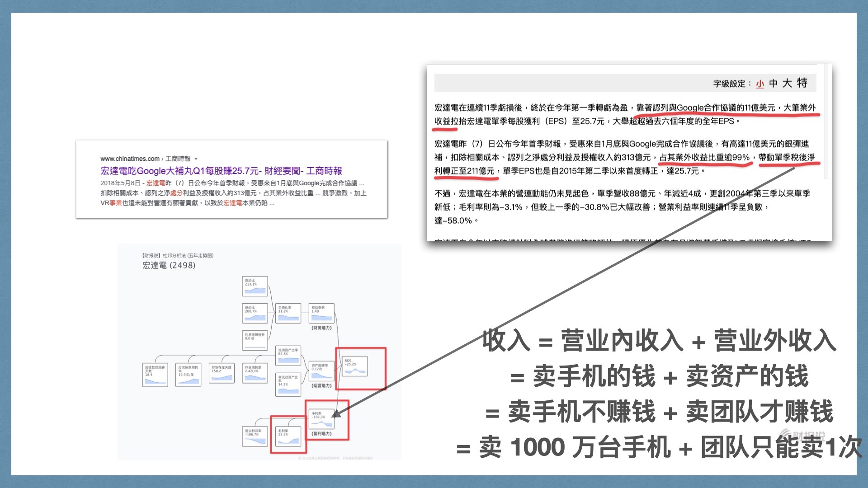The width and height of the screenshot is (868, 488).
Task: Expand dropdown arrow beside 工商時報 breadcrumb
Action: tap(196, 159)
